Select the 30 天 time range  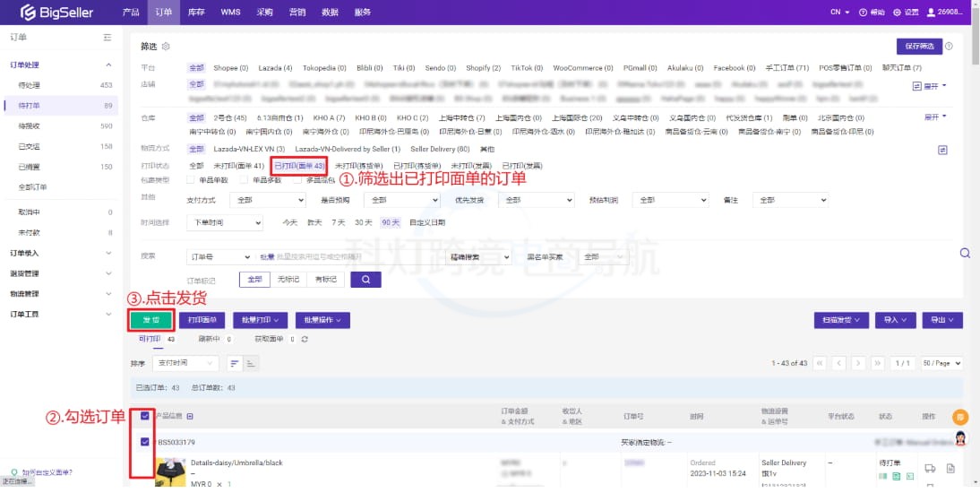click(363, 222)
